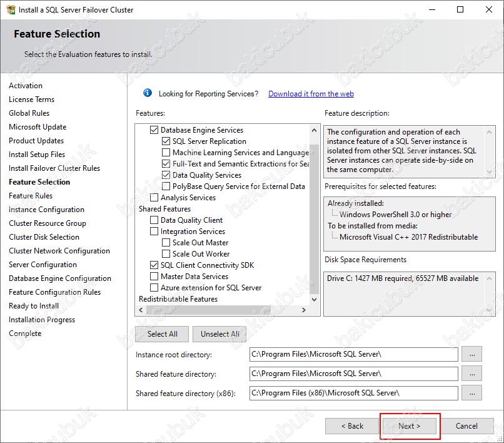Check PolyBase Query Service for External Data

(x=166, y=186)
